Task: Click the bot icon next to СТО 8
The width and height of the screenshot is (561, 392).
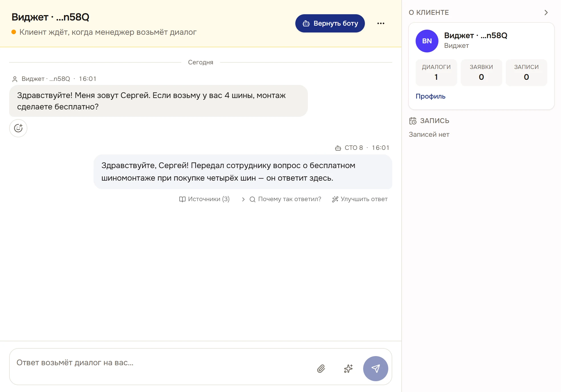Action: tap(338, 148)
